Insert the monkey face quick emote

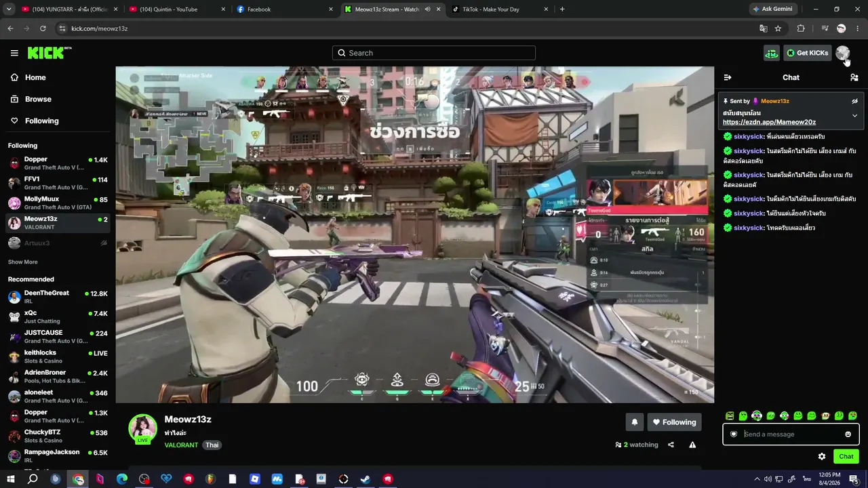825,415
